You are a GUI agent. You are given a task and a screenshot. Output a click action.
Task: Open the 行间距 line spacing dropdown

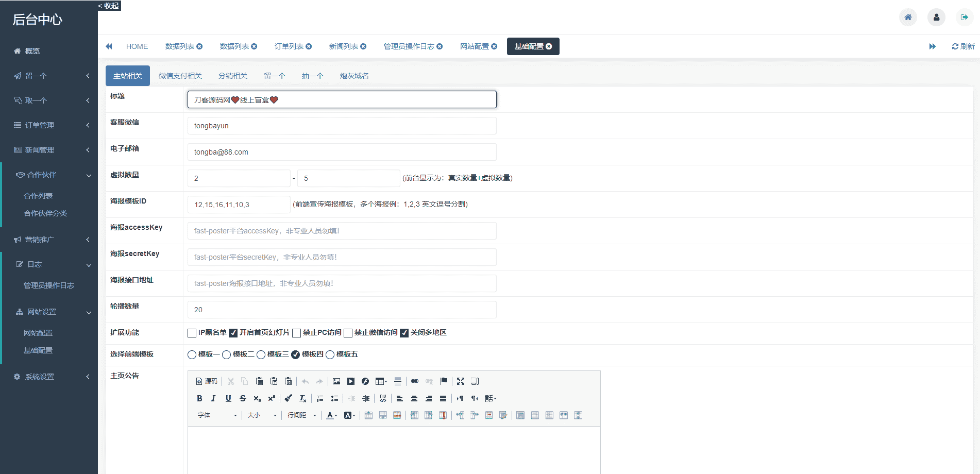301,415
